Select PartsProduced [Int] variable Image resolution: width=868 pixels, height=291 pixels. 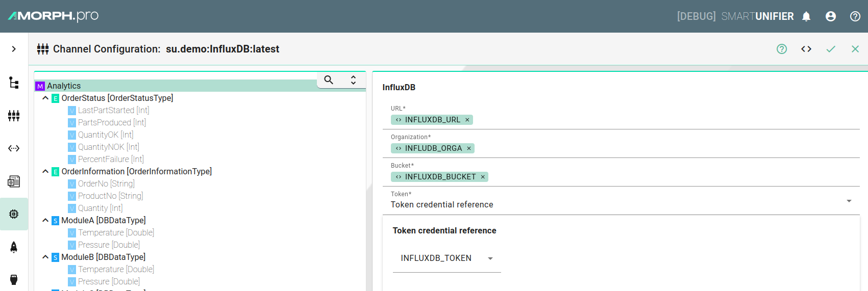[x=112, y=122]
